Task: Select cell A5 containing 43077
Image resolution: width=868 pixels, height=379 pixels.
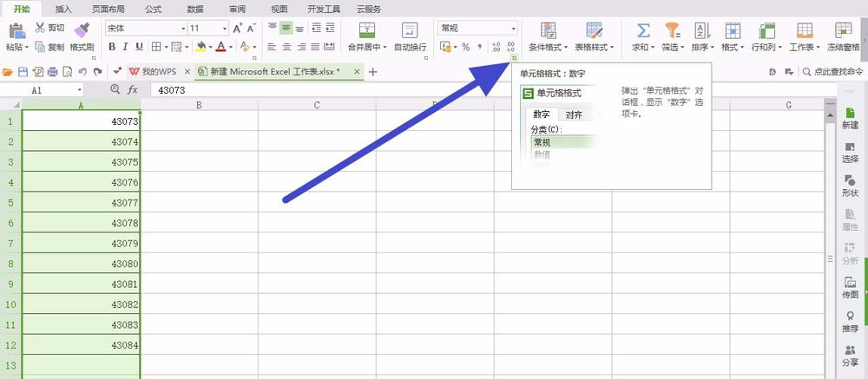Action: pos(82,202)
